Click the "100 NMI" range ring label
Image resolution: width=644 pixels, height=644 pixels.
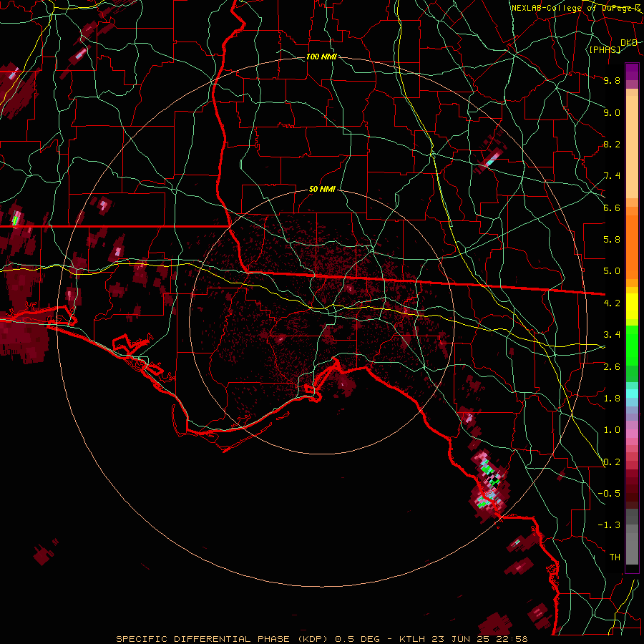[321, 57]
